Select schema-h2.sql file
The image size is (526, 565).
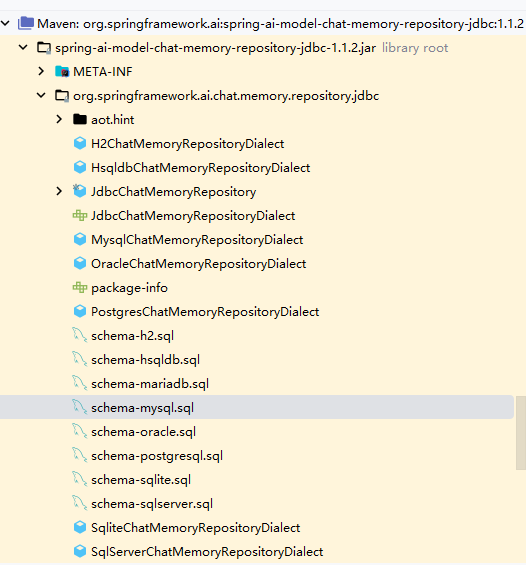point(132,336)
